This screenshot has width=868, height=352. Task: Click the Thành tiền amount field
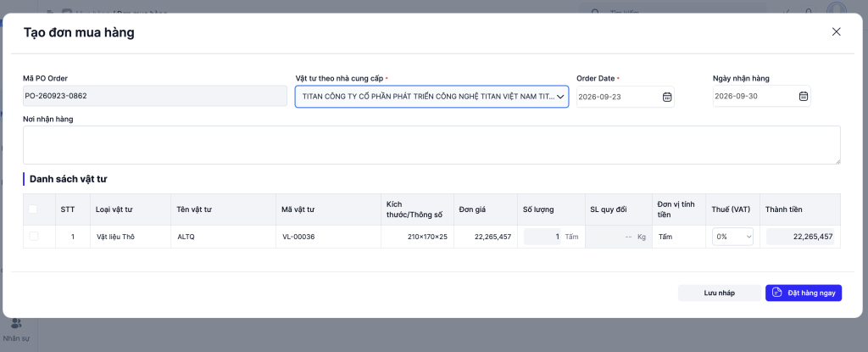(800, 236)
